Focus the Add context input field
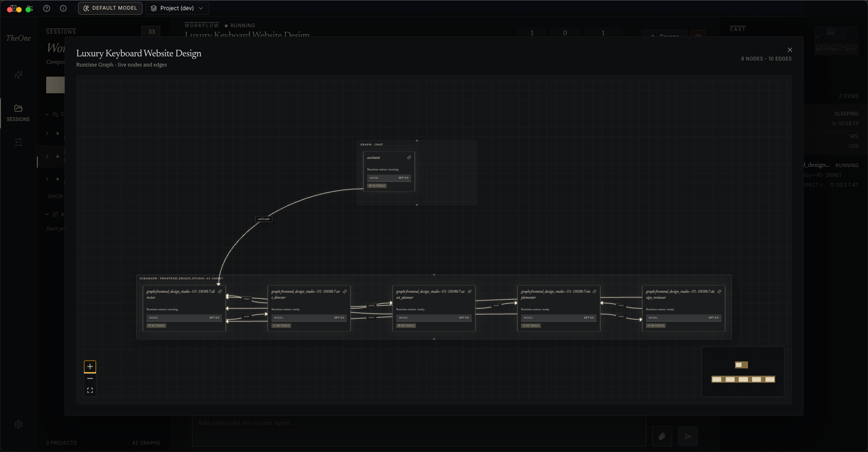The height and width of the screenshot is (452, 868). [419, 432]
